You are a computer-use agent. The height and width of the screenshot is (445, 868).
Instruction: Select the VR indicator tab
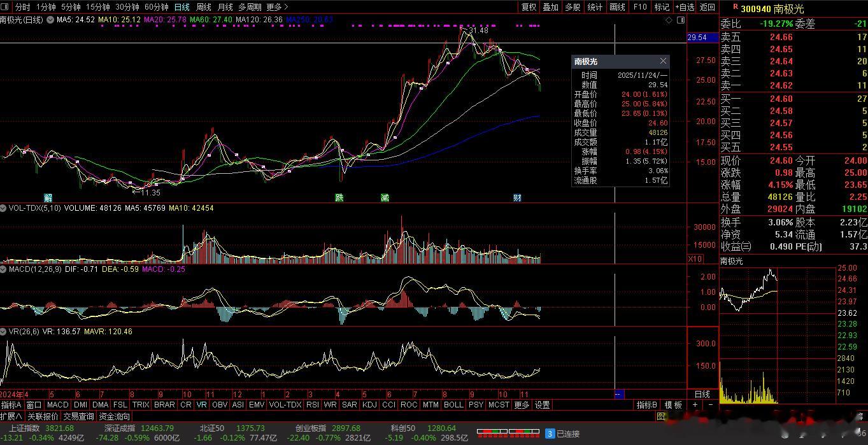pos(202,405)
